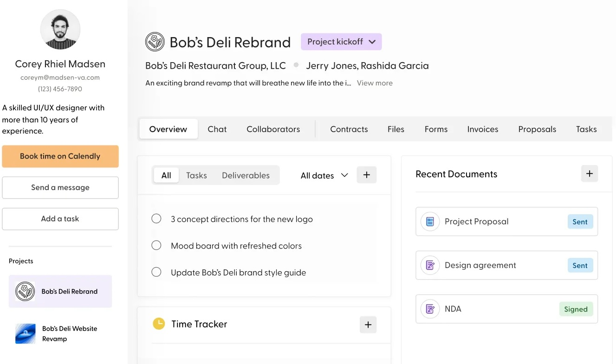
Task: Click the Bob's Deli Rebrand logo icon in header
Action: pyautogui.click(x=155, y=42)
